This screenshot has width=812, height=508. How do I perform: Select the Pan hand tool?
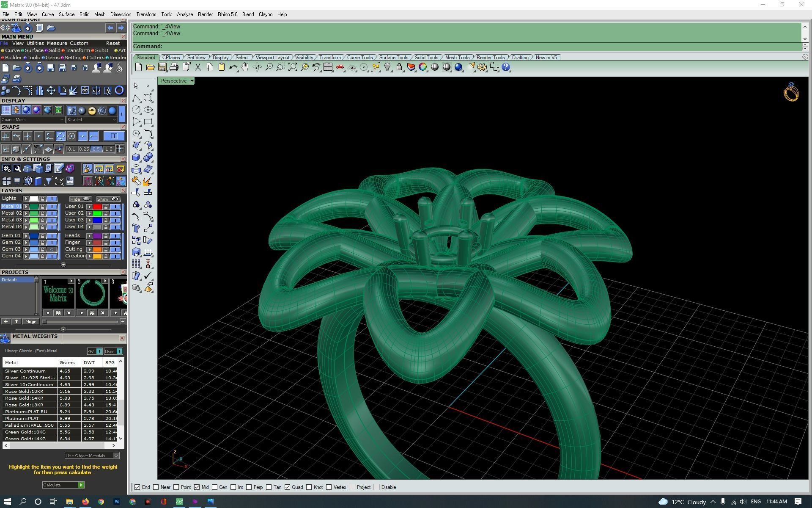245,67
